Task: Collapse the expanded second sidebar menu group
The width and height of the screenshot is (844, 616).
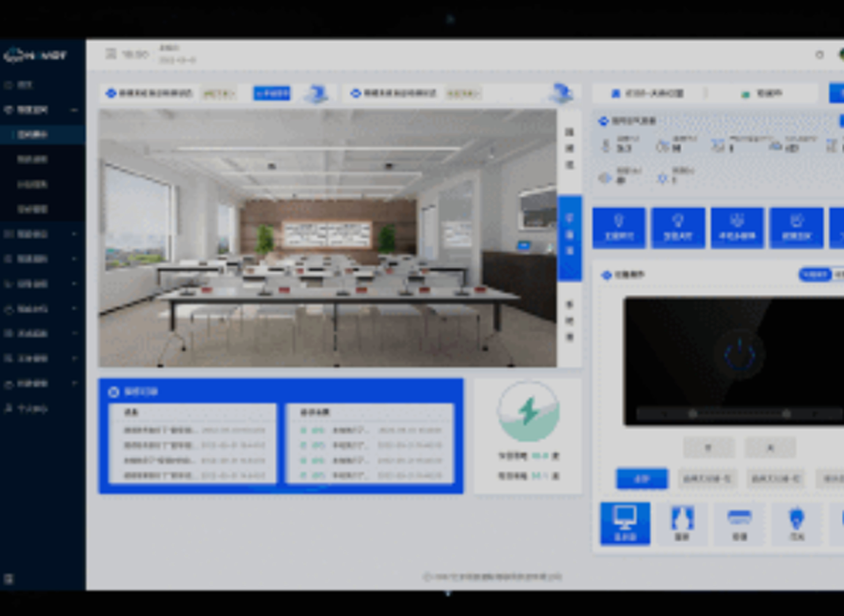Action: (x=74, y=110)
